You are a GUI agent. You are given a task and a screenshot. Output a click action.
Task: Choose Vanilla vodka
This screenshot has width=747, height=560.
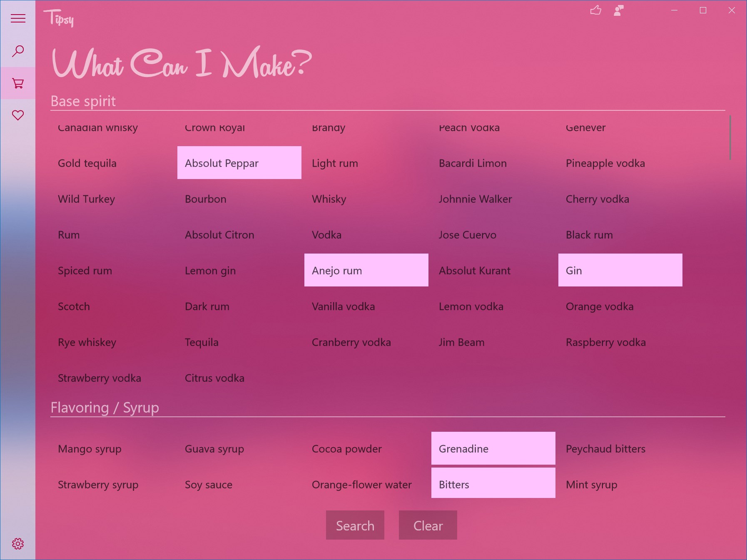366,306
